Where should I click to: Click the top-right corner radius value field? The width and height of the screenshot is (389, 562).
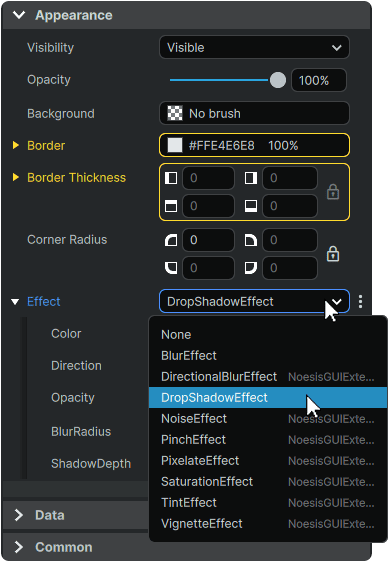coord(290,240)
